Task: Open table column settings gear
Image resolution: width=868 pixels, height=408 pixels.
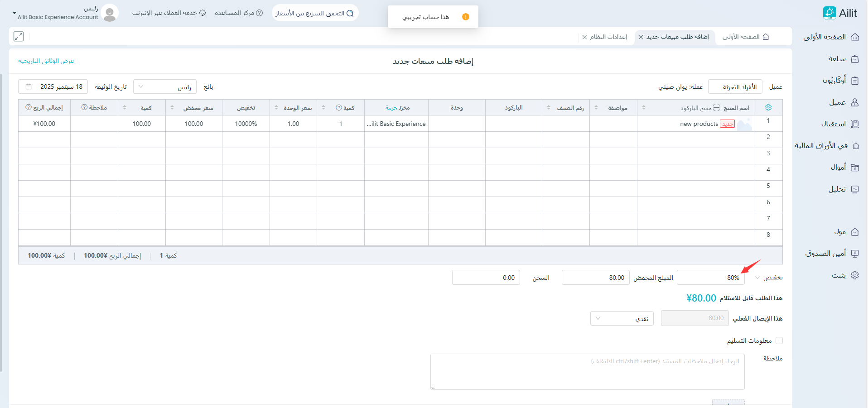Action: tap(768, 108)
